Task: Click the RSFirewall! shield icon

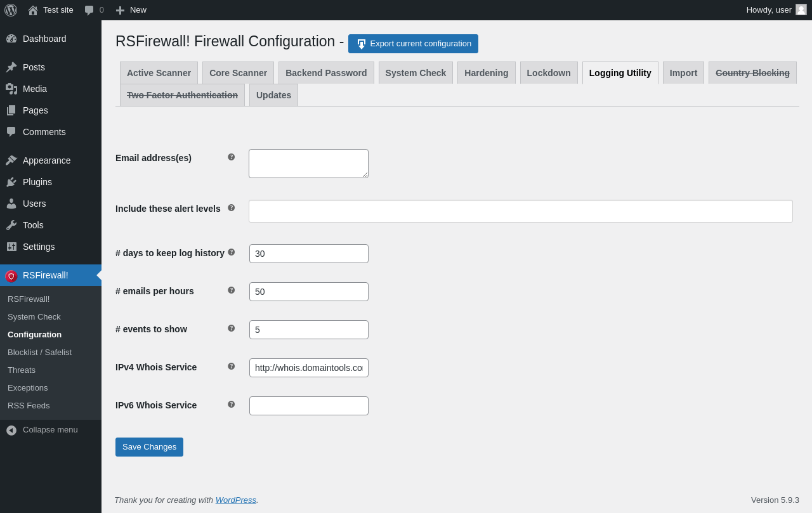Action: [x=11, y=276]
